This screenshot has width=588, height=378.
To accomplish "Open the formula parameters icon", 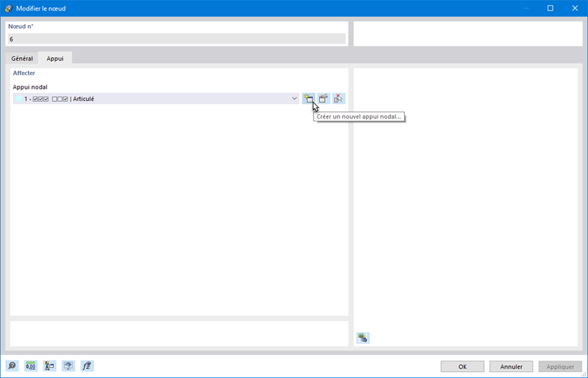I will [87, 366].
